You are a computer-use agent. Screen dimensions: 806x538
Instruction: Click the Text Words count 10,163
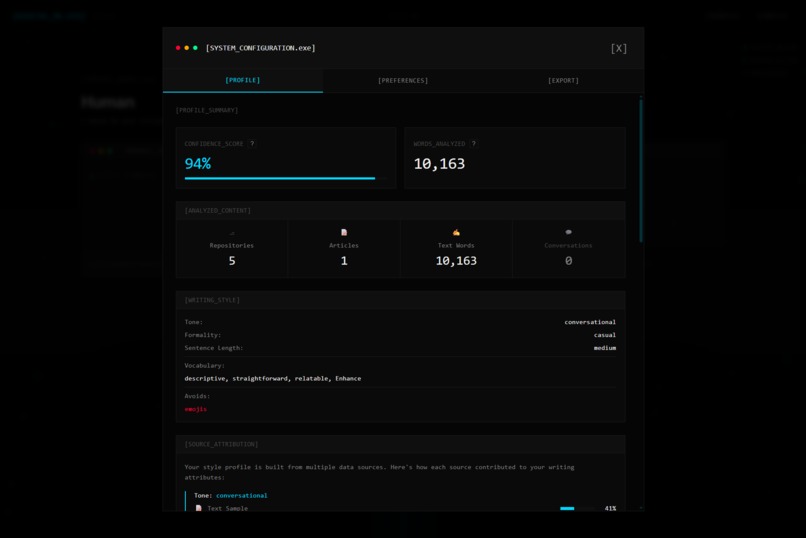[456, 261]
